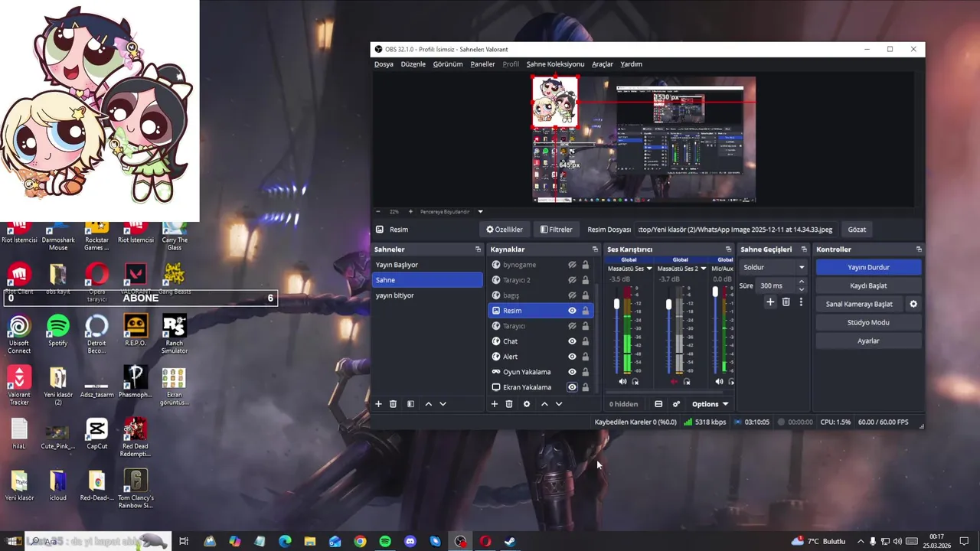Expand Masaüstü Ses channel menu arrow
Viewport: 980px width, 551px height.
(649, 269)
